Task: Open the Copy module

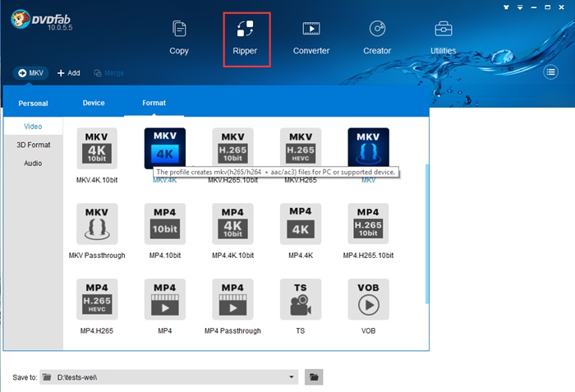Action: 179,38
